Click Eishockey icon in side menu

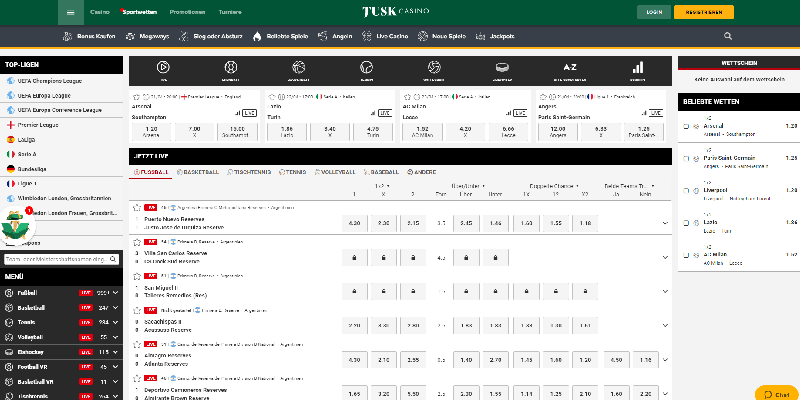point(9,352)
